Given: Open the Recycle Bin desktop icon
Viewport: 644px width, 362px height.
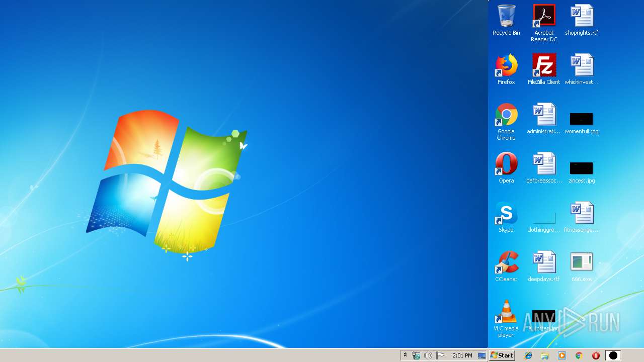Looking at the screenshot, I should pos(506,20).
